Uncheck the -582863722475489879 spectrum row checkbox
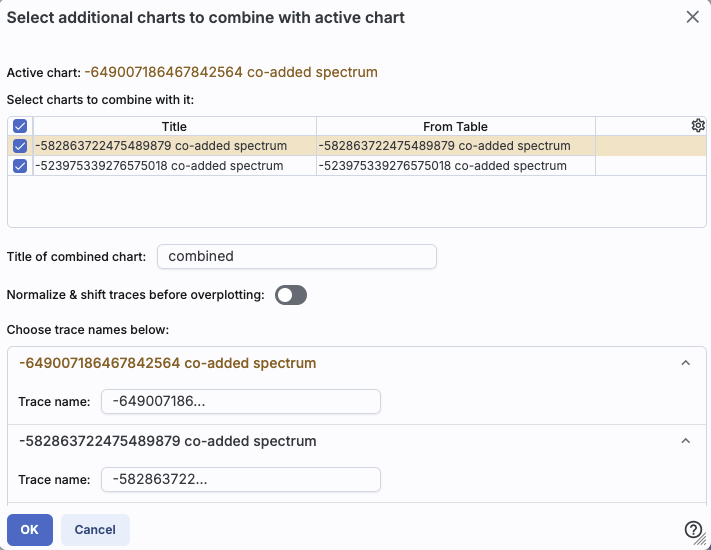Viewport: 711px width, 550px height. coord(20,146)
